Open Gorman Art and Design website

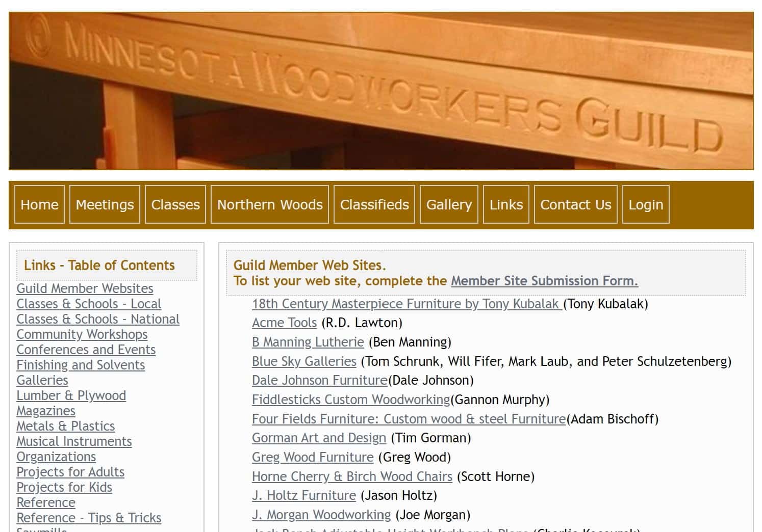pos(318,438)
